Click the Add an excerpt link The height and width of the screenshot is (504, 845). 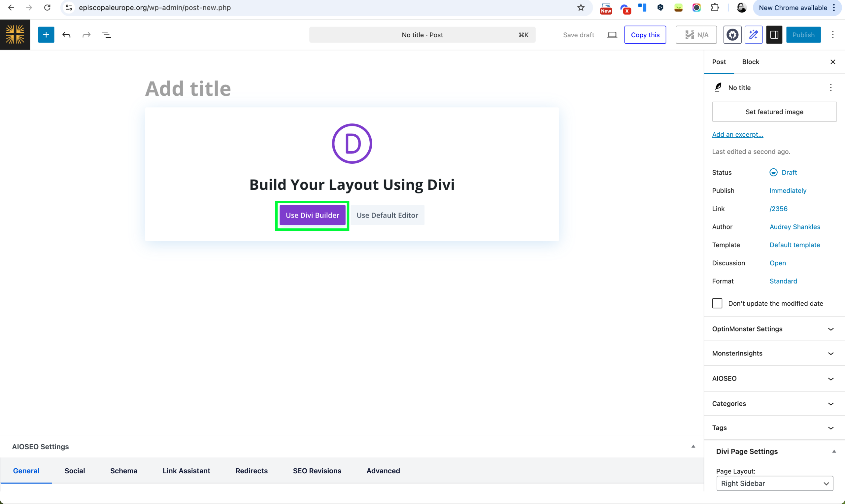pos(737,134)
